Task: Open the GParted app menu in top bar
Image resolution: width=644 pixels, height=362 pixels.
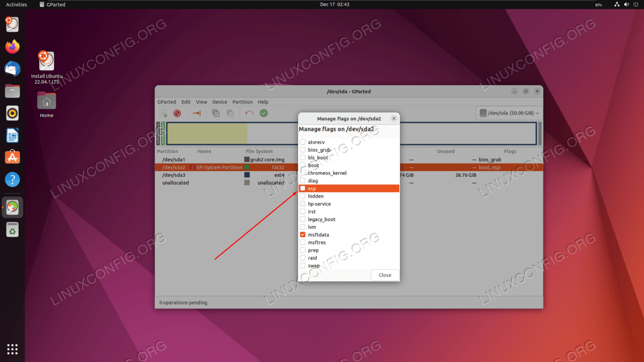Action: pos(53,4)
